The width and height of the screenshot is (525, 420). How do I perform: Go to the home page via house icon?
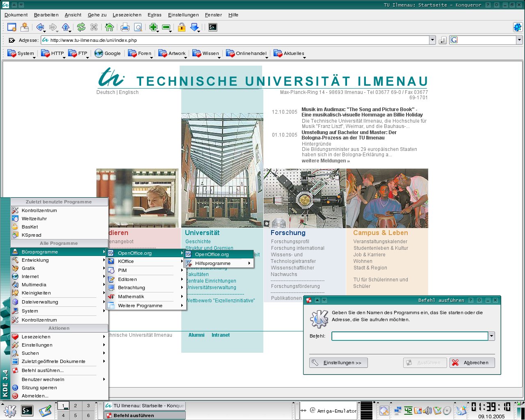click(109, 27)
